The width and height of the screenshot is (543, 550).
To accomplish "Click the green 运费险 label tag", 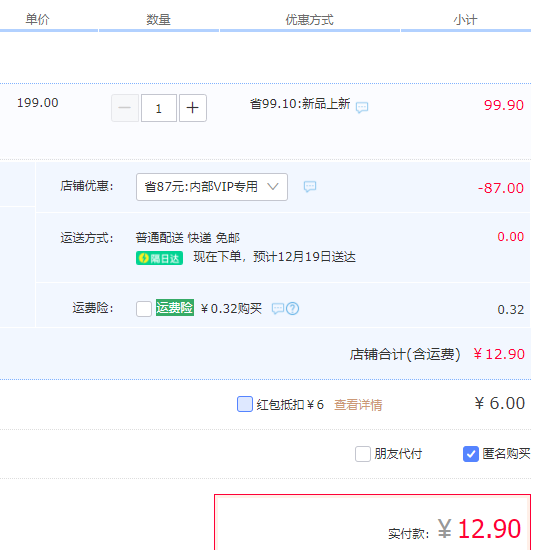I will pyautogui.click(x=175, y=308).
